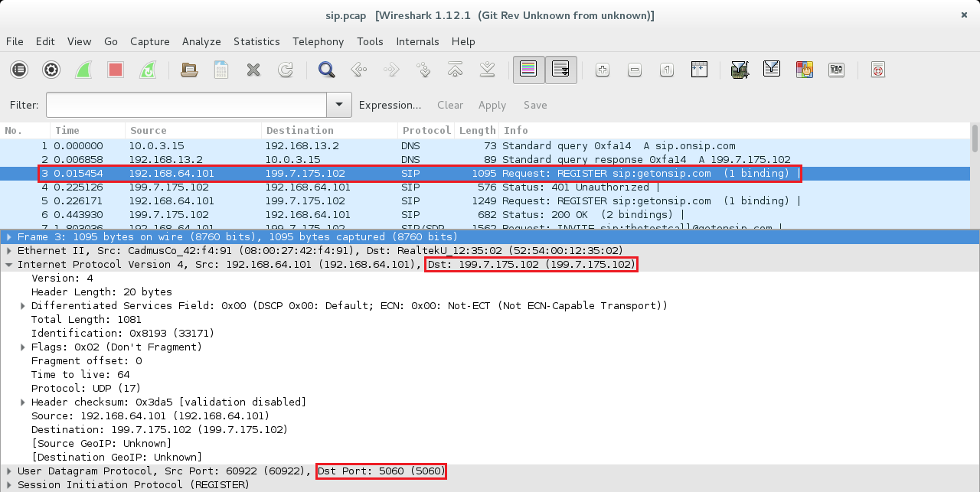
Task: Open a capture file
Action: 189,70
